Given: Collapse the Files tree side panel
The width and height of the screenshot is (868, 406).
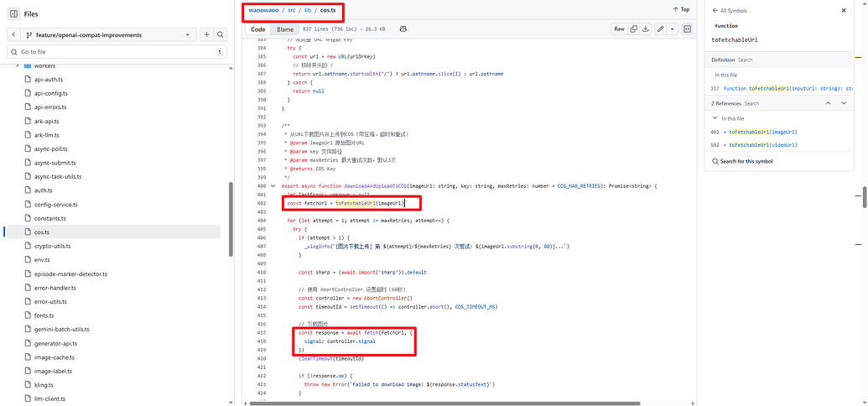Looking at the screenshot, I should 14,14.
